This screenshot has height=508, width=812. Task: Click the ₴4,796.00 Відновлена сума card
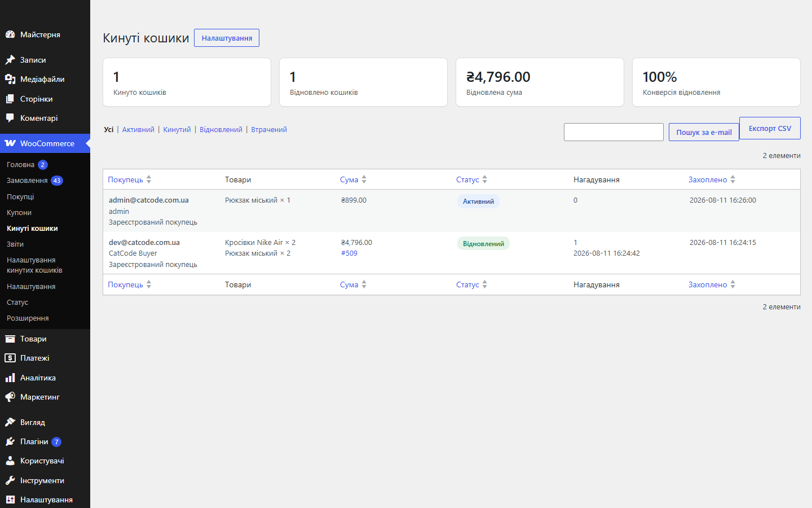[540, 82]
